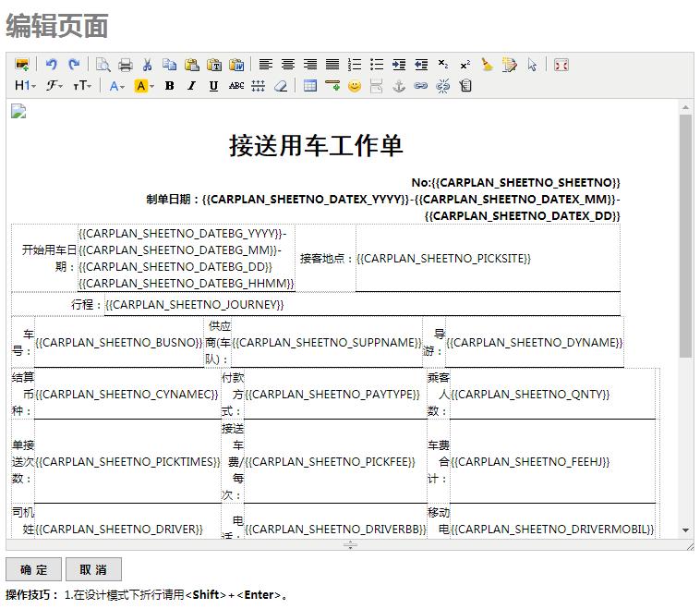Remove hyperlink with unlink icon

[443, 86]
